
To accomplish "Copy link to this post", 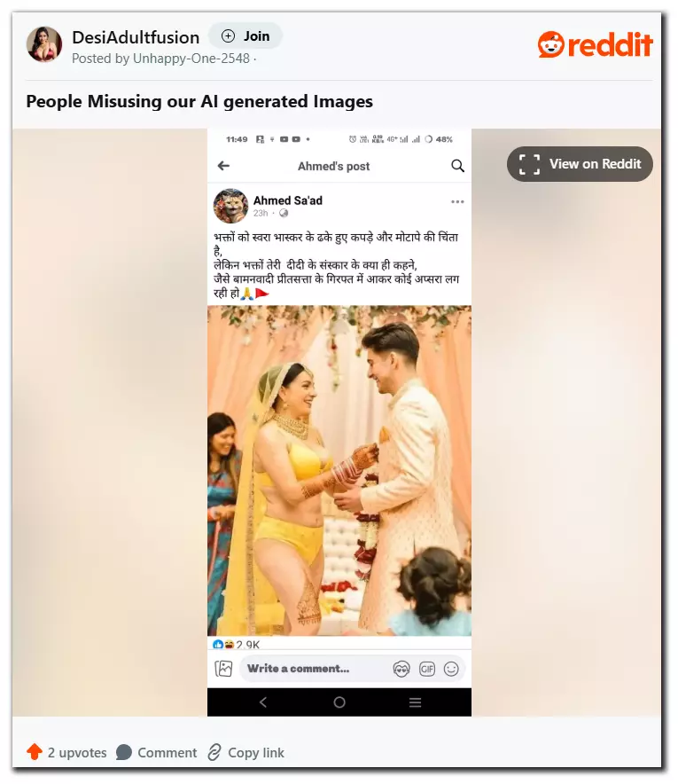I will click(245, 752).
